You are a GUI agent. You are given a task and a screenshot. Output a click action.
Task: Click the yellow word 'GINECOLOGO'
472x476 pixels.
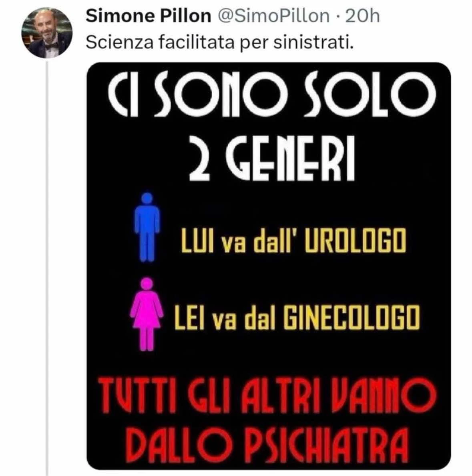pos(352,318)
